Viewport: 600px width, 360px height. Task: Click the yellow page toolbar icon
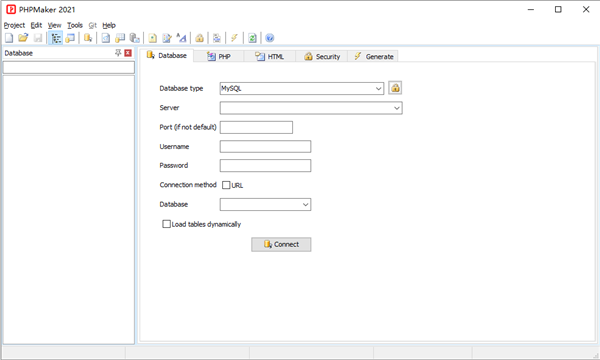click(x=152, y=38)
